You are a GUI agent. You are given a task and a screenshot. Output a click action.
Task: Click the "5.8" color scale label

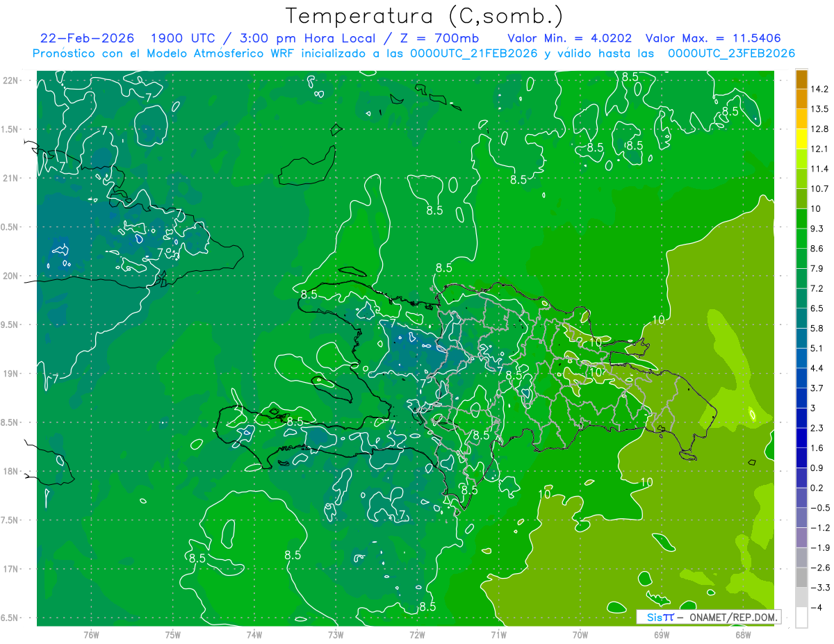[817, 329]
